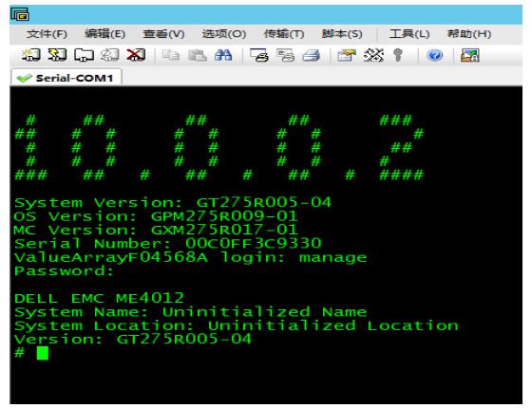Click the Connect in Tab icon
Screen dimensions: 532x408
[x=84, y=55]
